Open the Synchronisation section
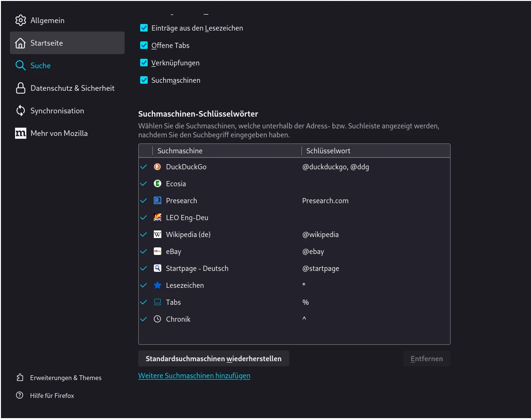Viewport: 531px width, 420px height. coord(57,111)
